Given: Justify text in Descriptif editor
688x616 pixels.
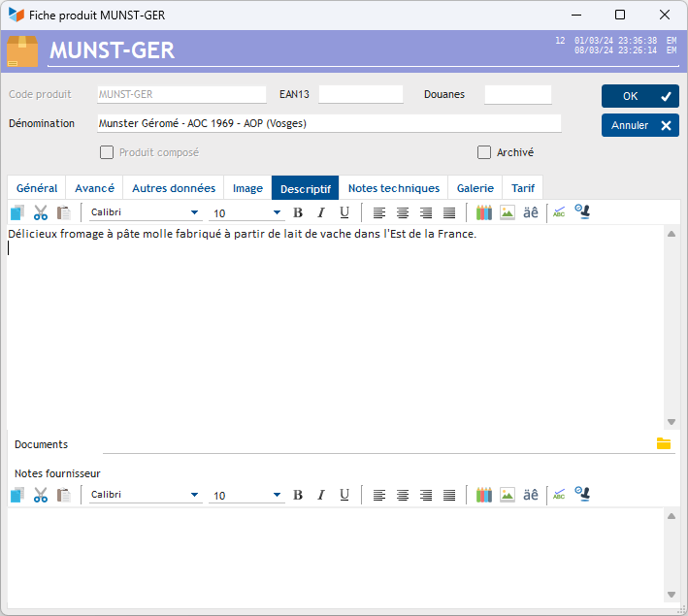Looking at the screenshot, I should coord(449,212).
